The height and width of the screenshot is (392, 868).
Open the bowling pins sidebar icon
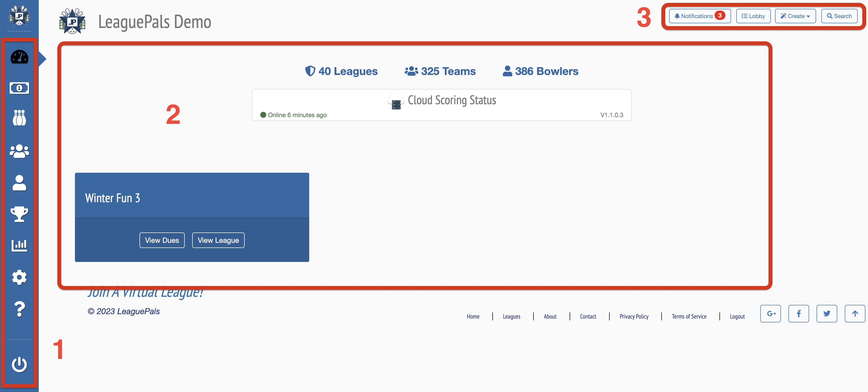point(19,118)
